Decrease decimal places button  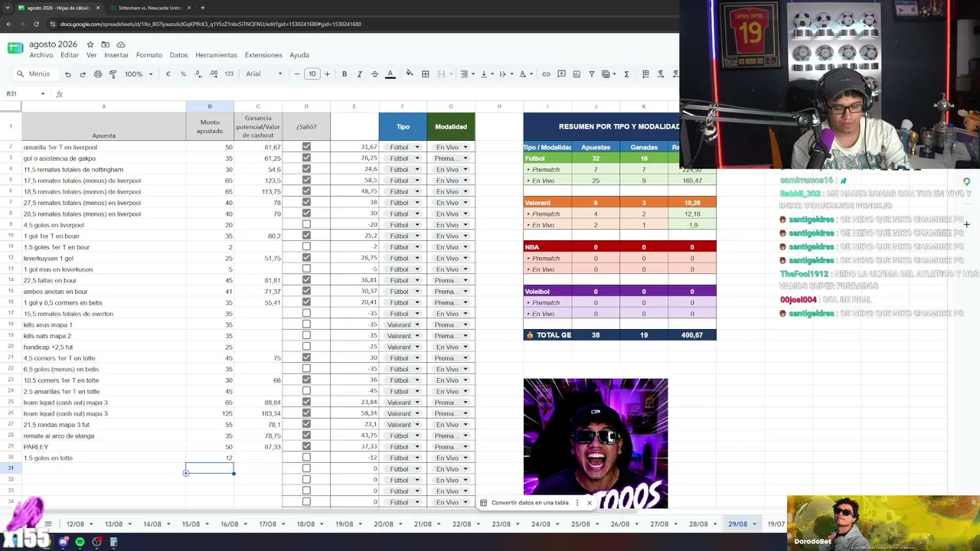point(198,74)
